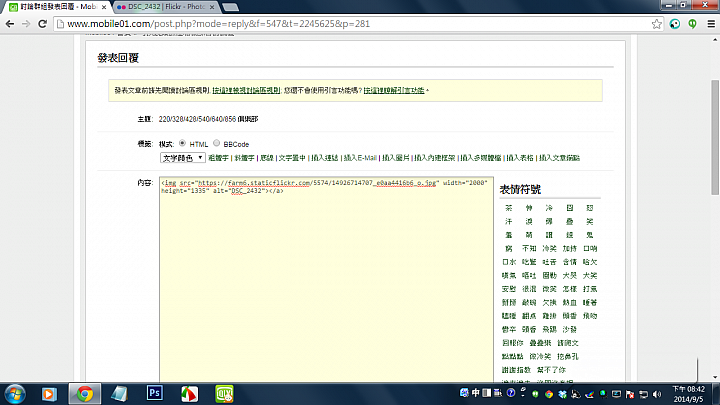The image size is (720, 405).
Task: Launch Windows Media Player from the taskbar
Action: 49,394
